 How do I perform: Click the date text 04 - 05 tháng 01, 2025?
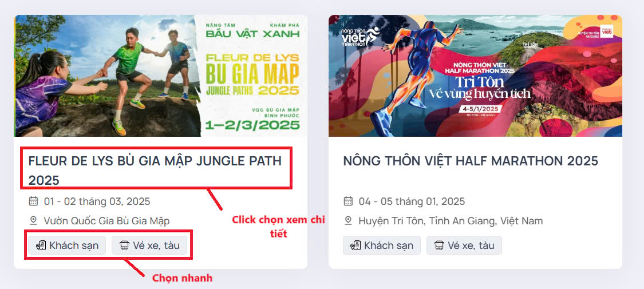point(412,201)
